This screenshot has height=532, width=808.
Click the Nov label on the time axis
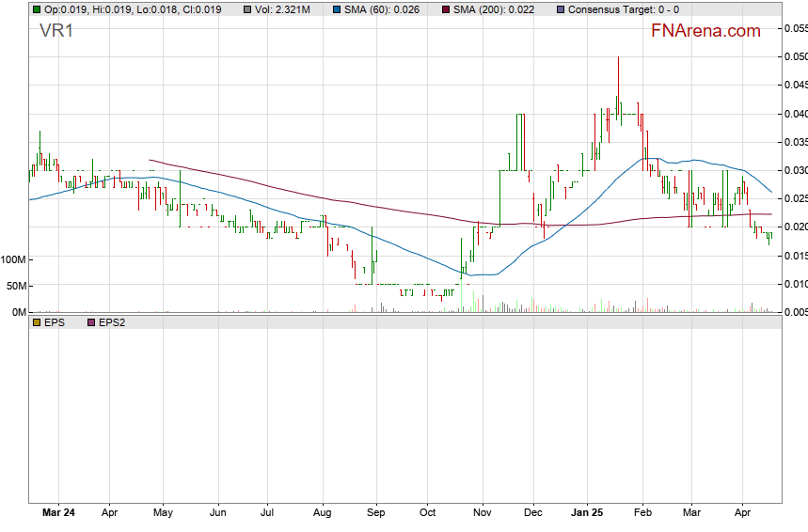482,514
